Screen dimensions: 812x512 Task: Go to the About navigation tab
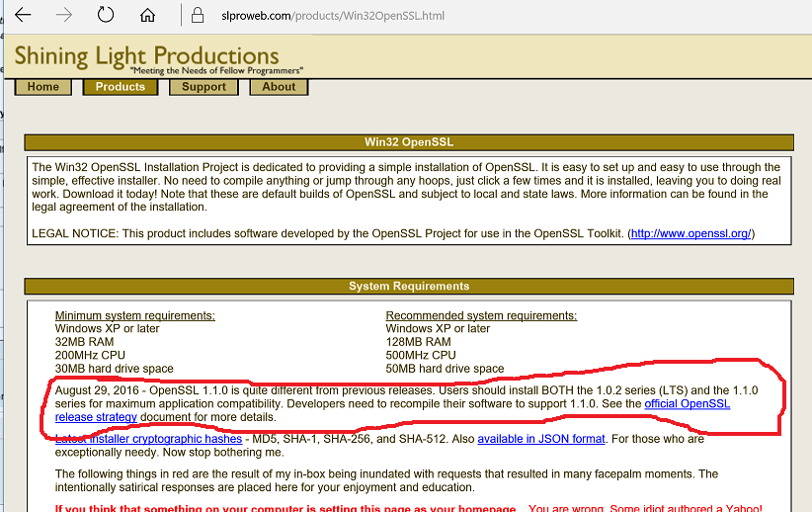(x=279, y=87)
